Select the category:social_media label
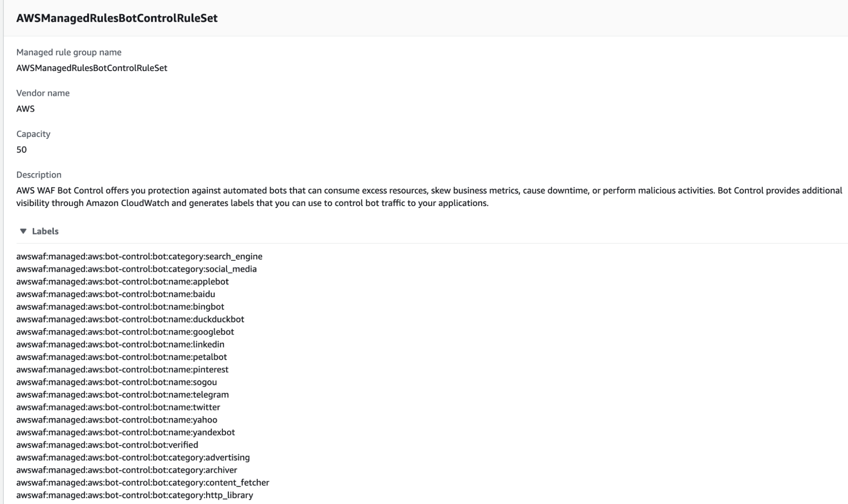Screen dimensions: 848x504 [136, 269]
